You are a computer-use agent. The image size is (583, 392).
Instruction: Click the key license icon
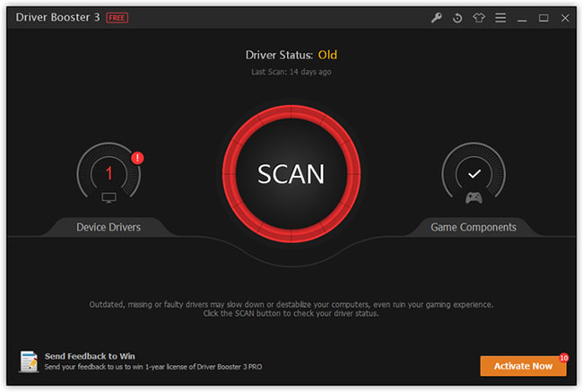click(x=437, y=17)
